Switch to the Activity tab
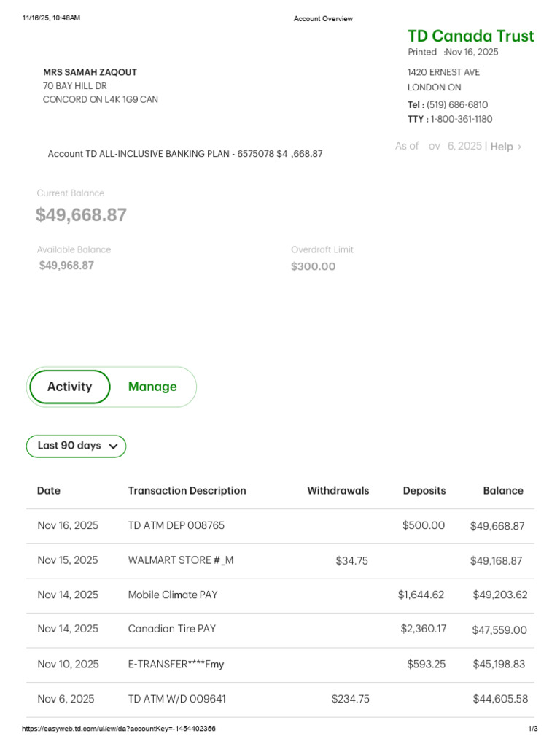 pyautogui.click(x=69, y=387)
